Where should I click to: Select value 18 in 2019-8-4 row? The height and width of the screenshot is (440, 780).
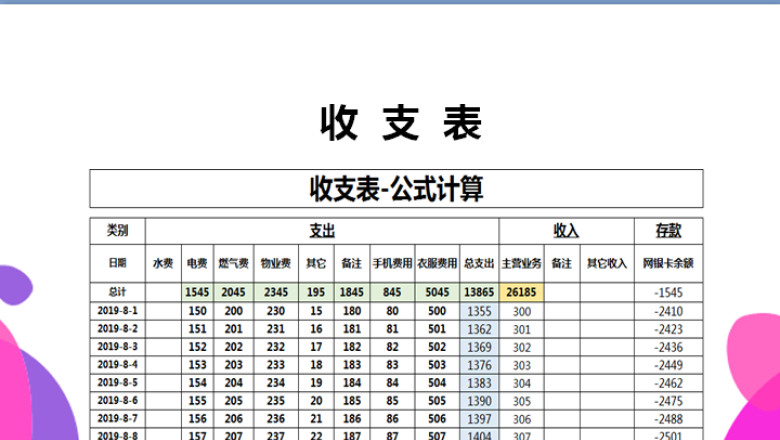point(316,365)
